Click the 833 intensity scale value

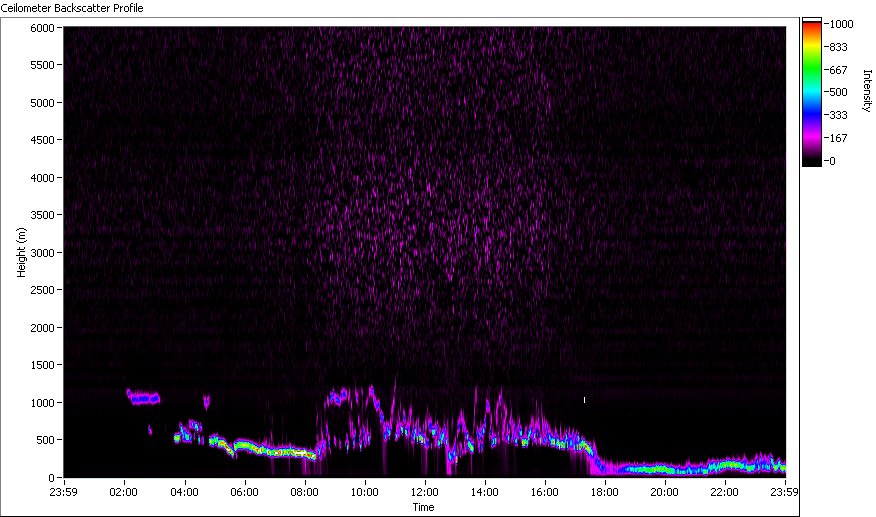[839, 48]
